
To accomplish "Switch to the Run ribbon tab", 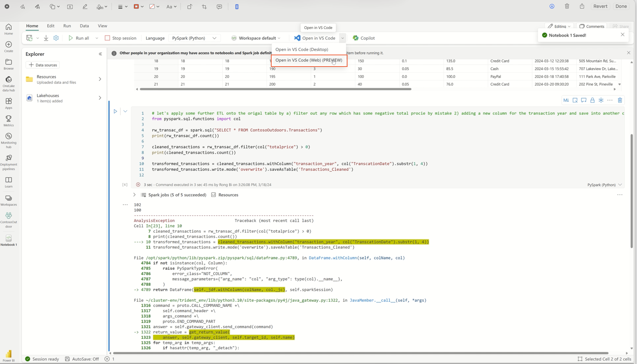I will [x=67, y=26].
